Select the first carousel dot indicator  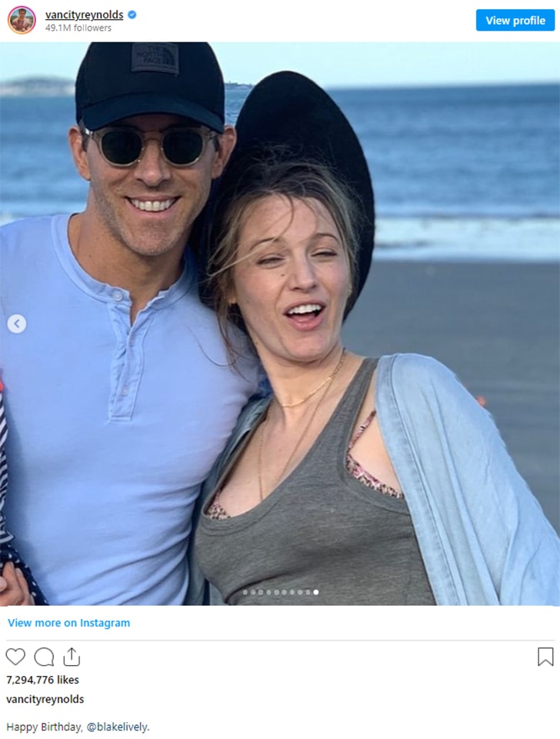(245, 593)
